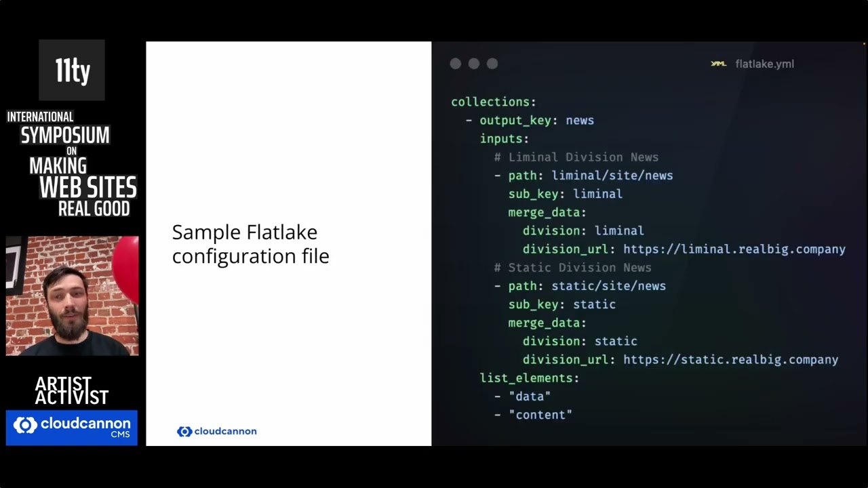Click the red window dot in code window
Viewport: 868px width, 488px height.
click(456, 64)
